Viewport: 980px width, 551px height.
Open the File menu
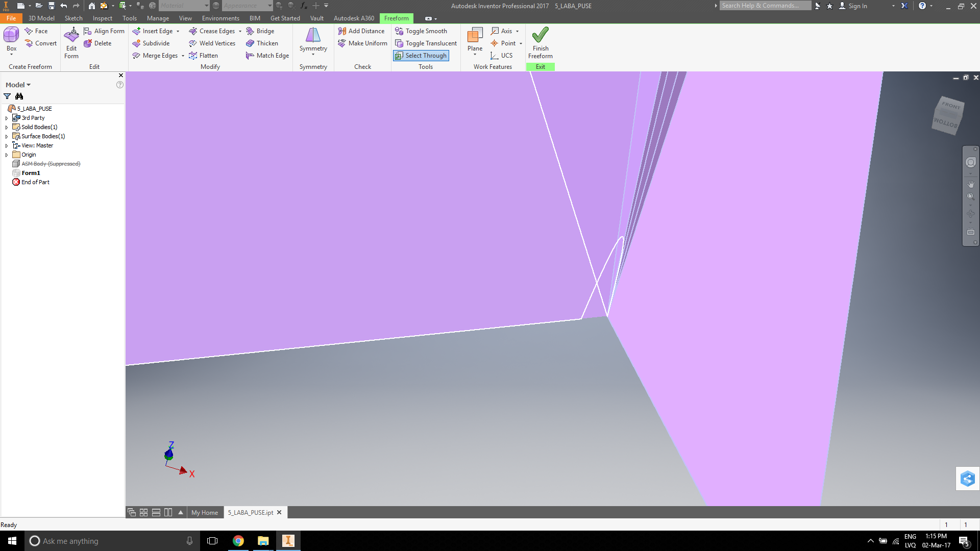click(x=11, y=18)
